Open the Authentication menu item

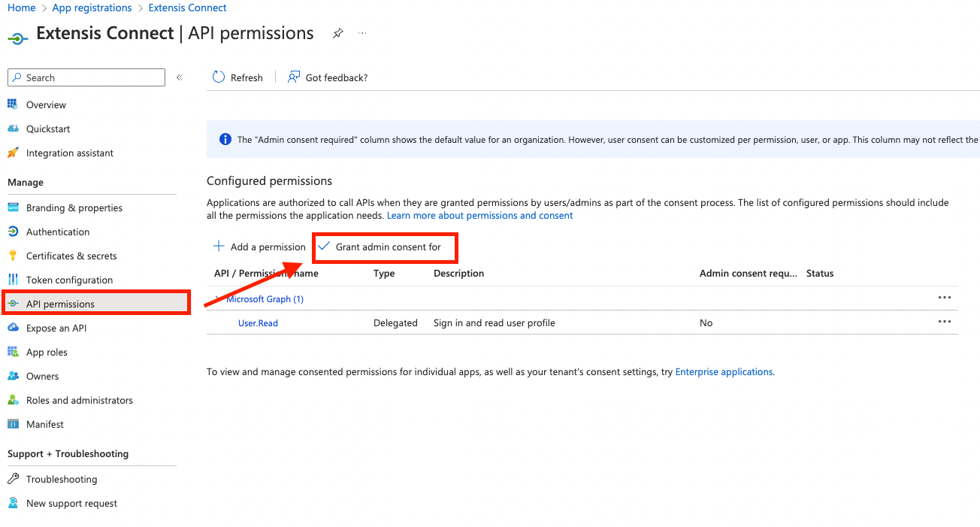(58, 232)
